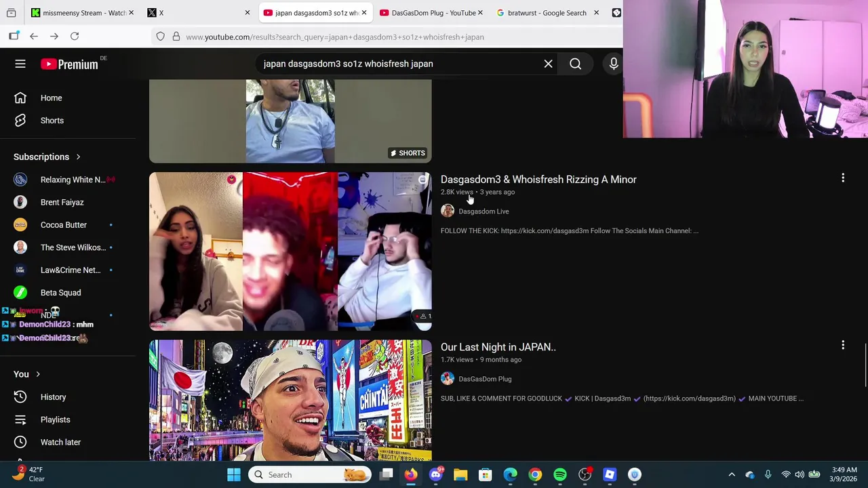This screenshot has height=488, width=868.
Task: Open the weather widget showing 42°F
Action: pyautogui.click(x=28, y=474)
